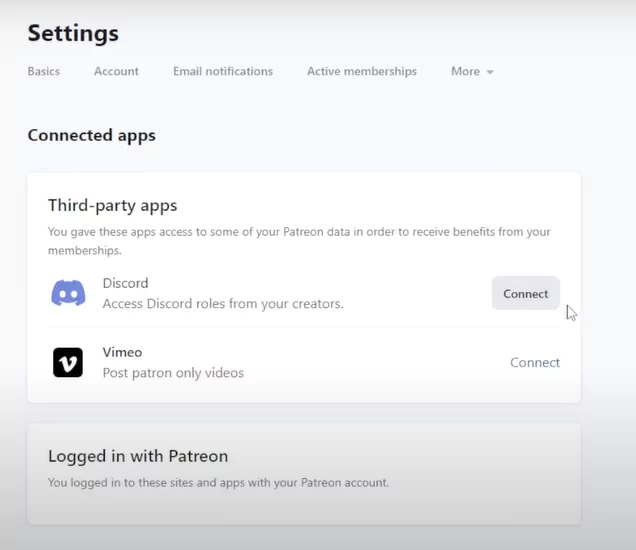The width and height of the screenshot is (636, 550).
Task: Click the Vimeo logo icon
Action: tap(68, 362)
